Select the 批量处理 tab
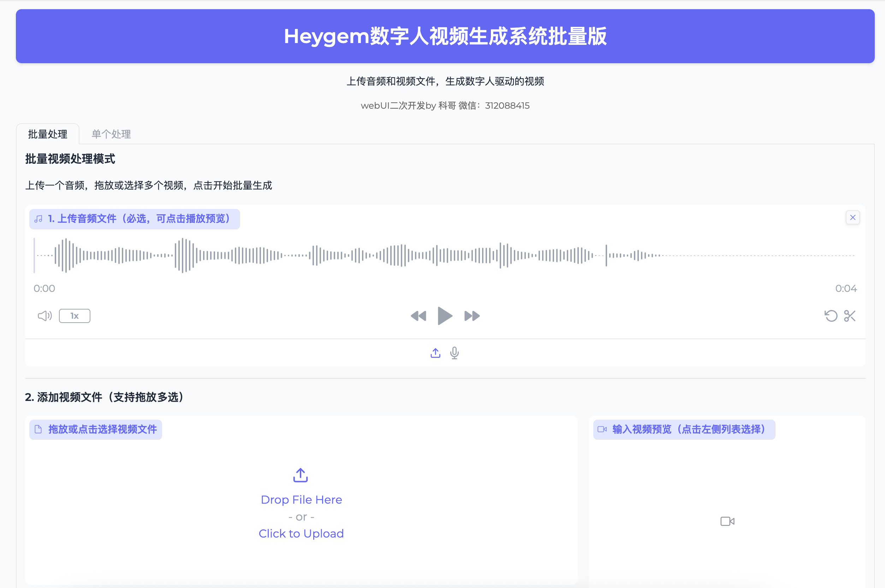885x588 pixels. click(x=48, y=134)
